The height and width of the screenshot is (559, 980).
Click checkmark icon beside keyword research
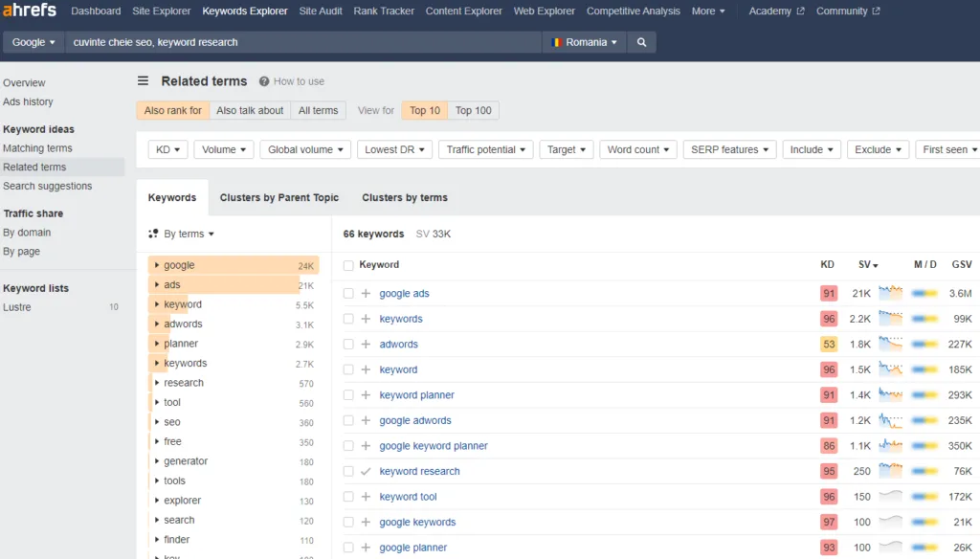(x=367, y=472)
